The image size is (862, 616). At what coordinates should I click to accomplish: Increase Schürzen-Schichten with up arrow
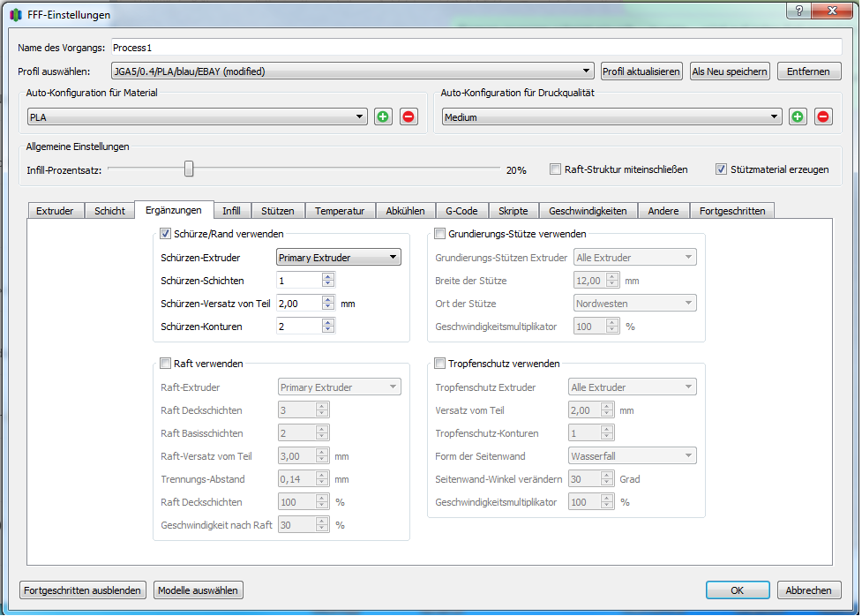tap(328, 276)
